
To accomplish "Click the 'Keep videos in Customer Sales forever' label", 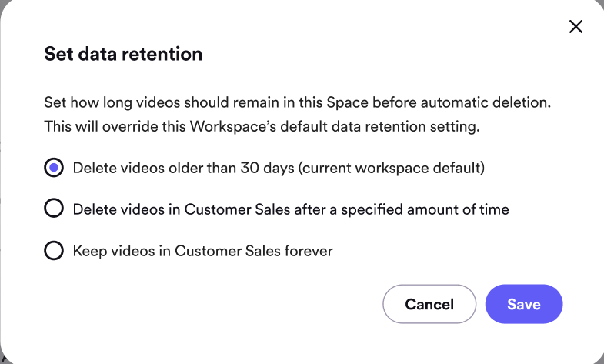I will (x=202, y=251).
